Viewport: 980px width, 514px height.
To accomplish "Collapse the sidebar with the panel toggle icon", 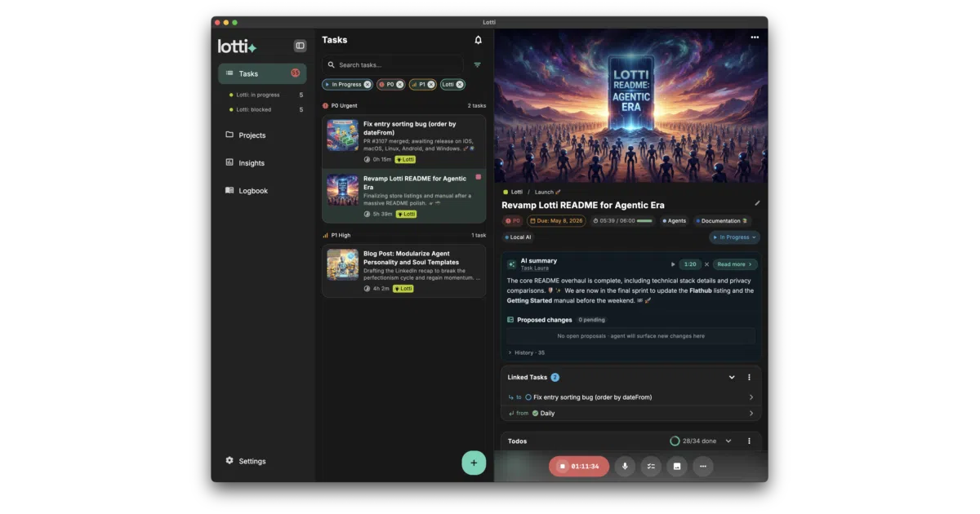I will coord(300,46).
